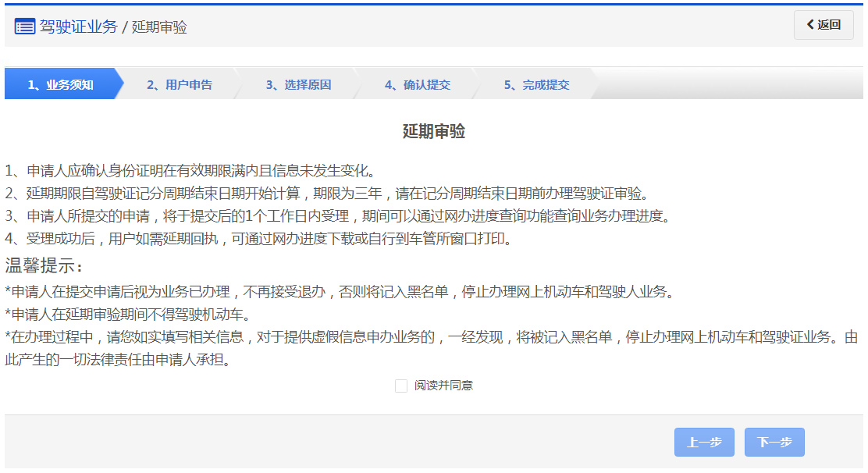Click notice item 2 about 延期期限
This screenshot has width=868, height=473.
pyautogui.click(x=327, y=193)
